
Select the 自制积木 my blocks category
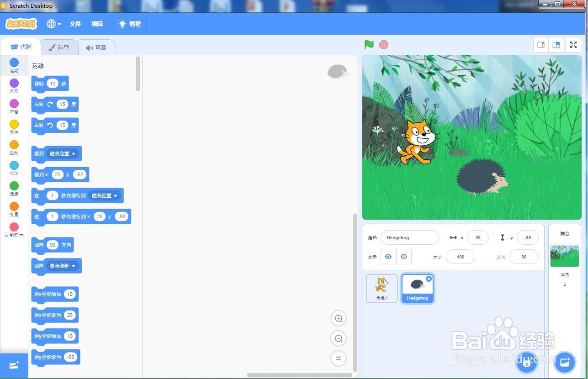14,230
